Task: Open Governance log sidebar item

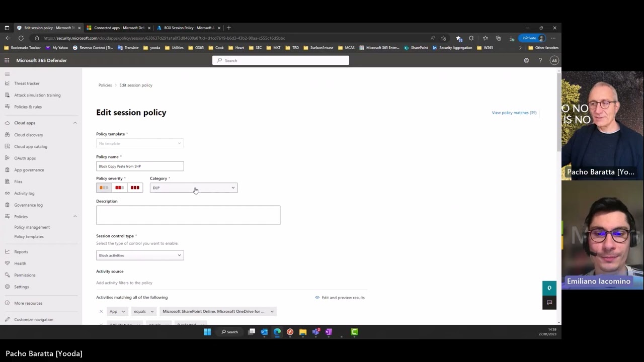Action: click(28, 205)
